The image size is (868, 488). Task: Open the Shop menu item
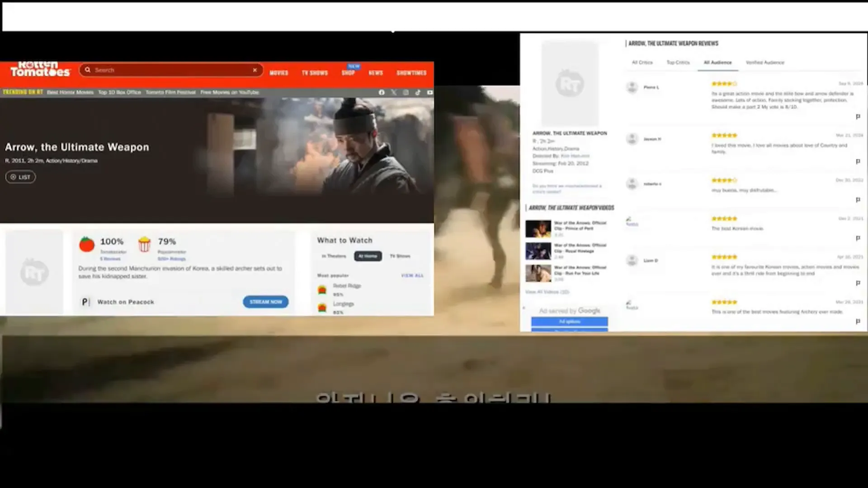pos(348,73)
